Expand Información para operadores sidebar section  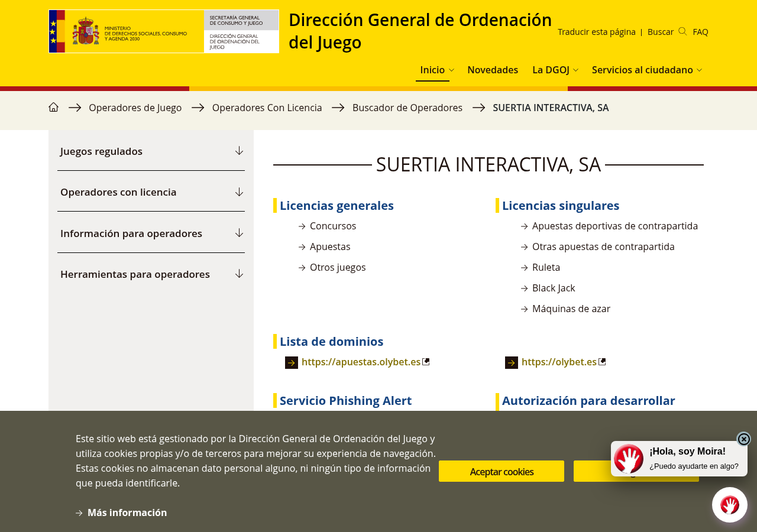click(151, 233)
